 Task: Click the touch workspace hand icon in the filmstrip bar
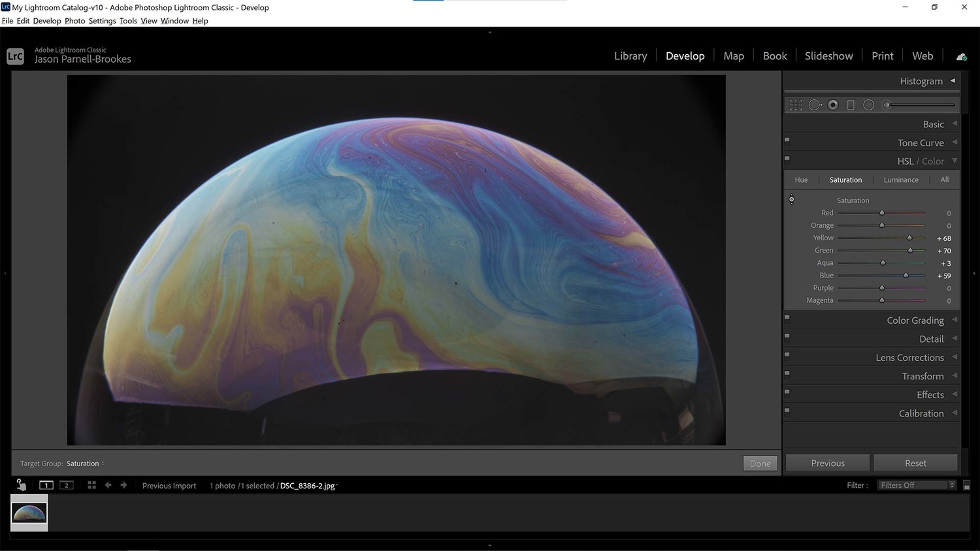tap(21, 484)
